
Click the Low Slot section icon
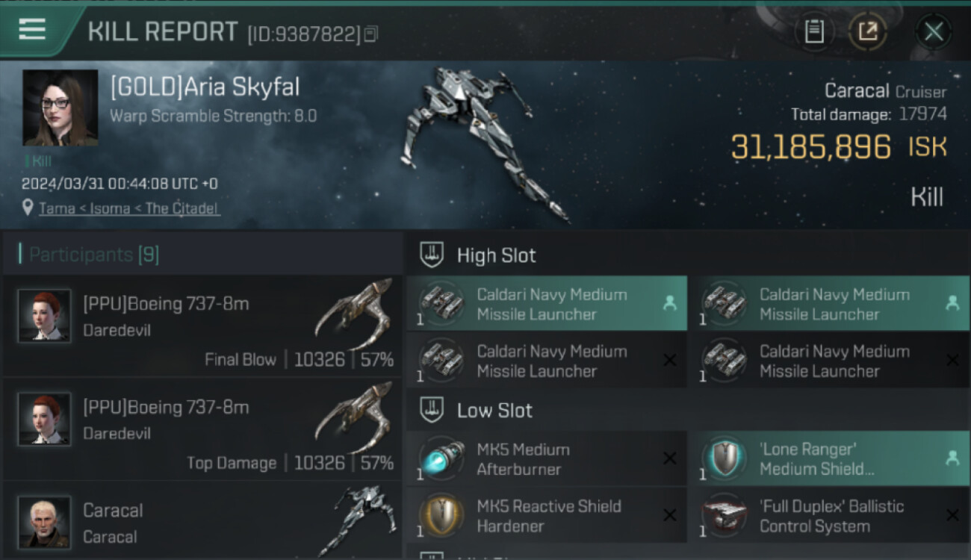431,410
